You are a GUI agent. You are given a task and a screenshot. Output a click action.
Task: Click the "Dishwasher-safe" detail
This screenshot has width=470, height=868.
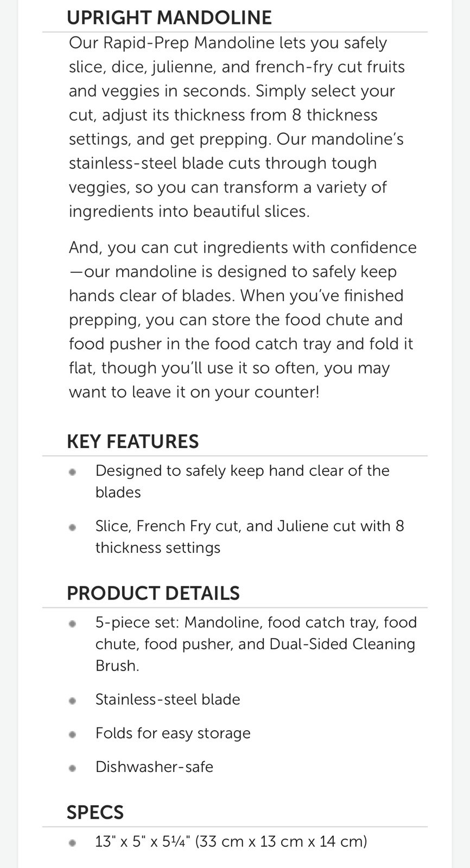click(x=154, y=767)
